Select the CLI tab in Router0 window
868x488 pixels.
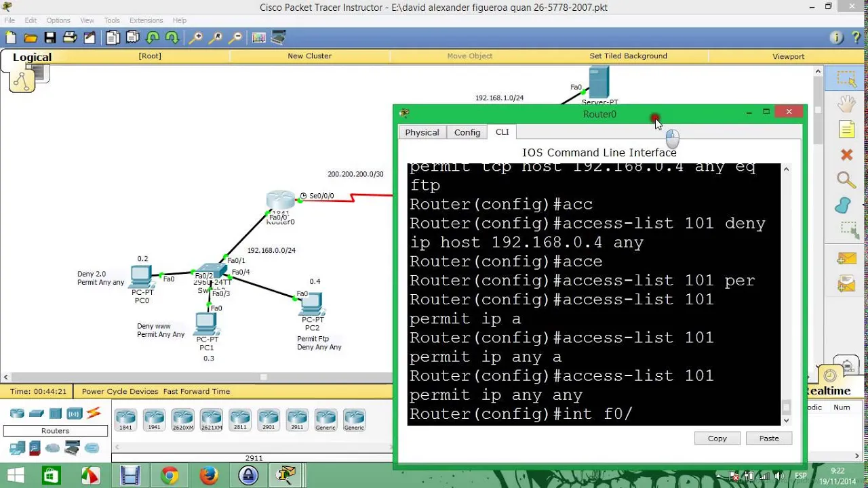click(502, 131)
